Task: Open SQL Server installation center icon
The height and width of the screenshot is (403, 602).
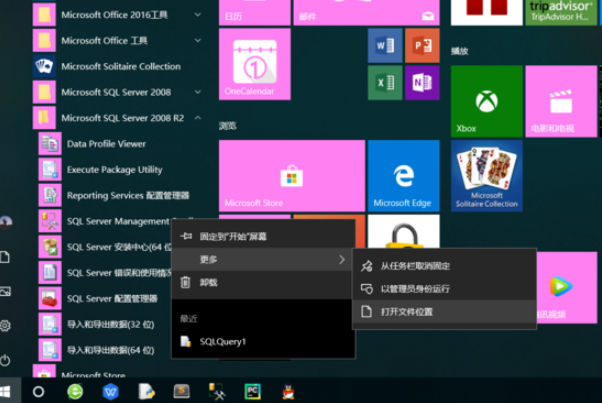Action: (x=50, y=247)
